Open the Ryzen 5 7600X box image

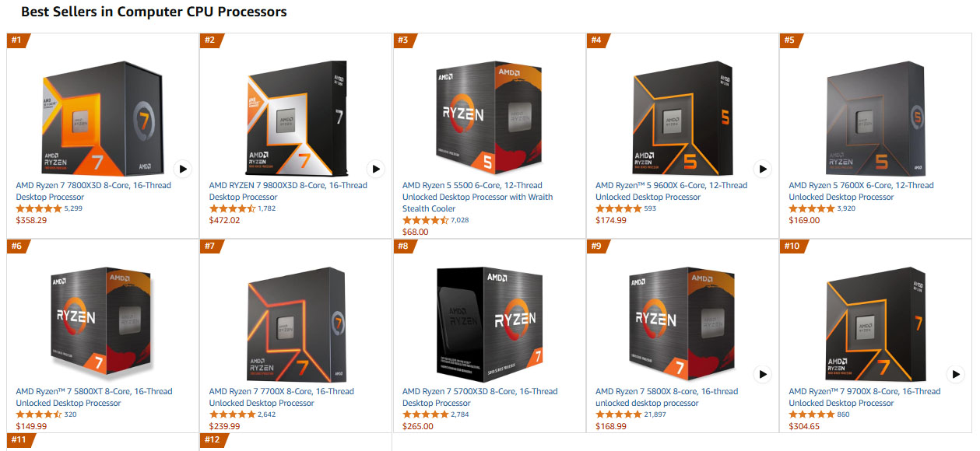click(x=876, y=118)
